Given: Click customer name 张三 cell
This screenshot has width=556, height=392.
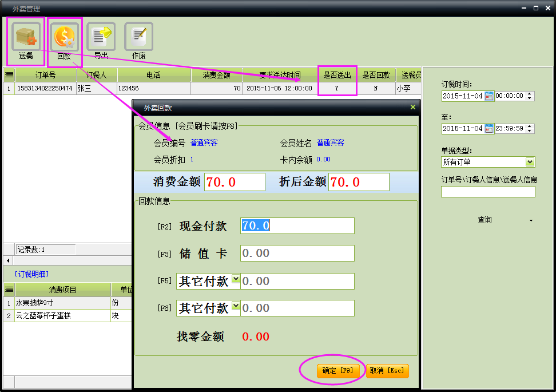Looking at the screenshot, I should [97, 88].
